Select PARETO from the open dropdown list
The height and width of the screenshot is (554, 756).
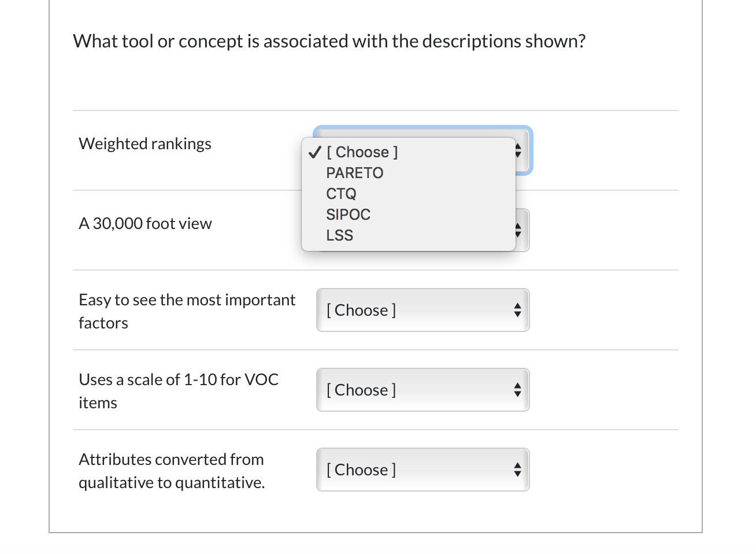point(354,173)
